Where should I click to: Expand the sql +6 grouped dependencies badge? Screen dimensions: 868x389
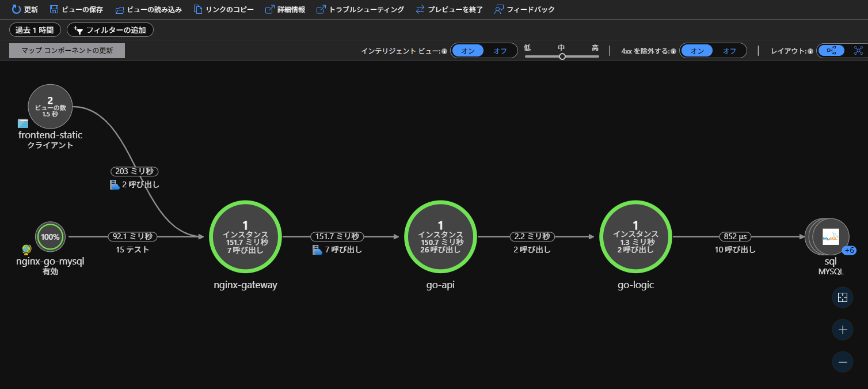pyautogui.click(x=850, y=251)
